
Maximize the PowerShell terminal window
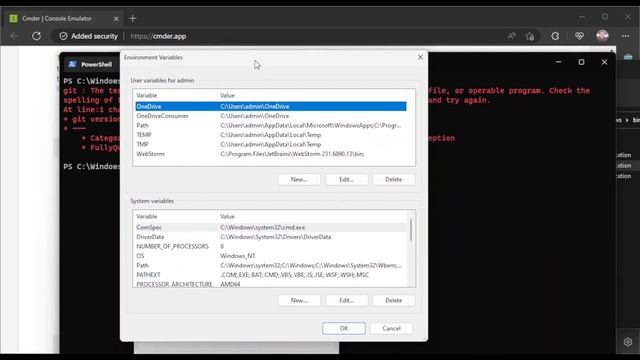tap(581, 62)
